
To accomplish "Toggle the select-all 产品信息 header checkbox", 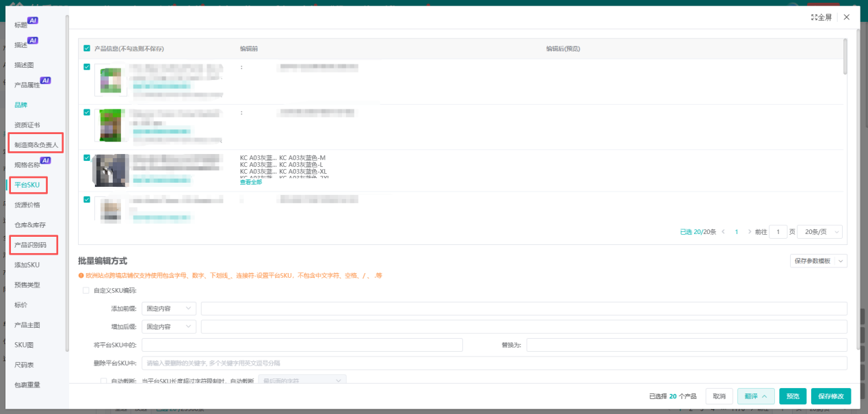I will pos(87,49).
